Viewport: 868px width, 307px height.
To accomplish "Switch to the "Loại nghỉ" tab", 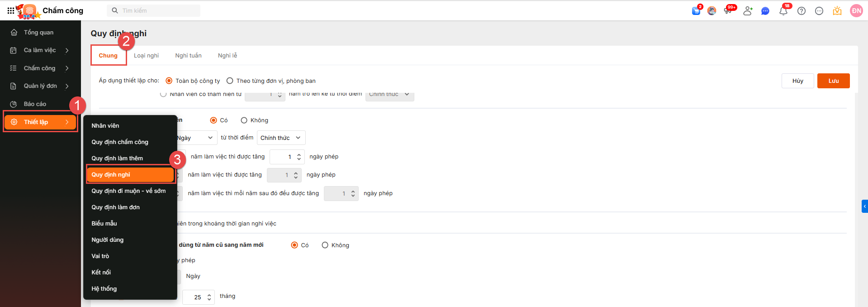I will 146,56.
